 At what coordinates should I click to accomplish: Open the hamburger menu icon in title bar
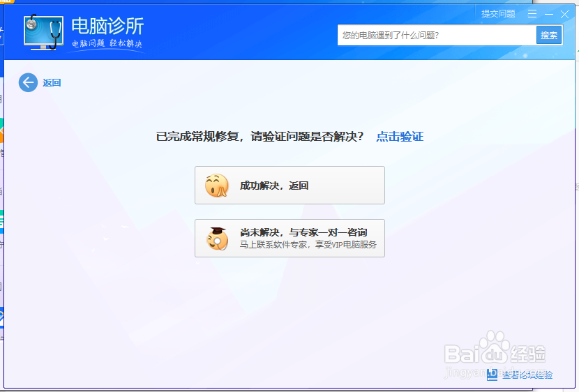[x=532, y=14]
